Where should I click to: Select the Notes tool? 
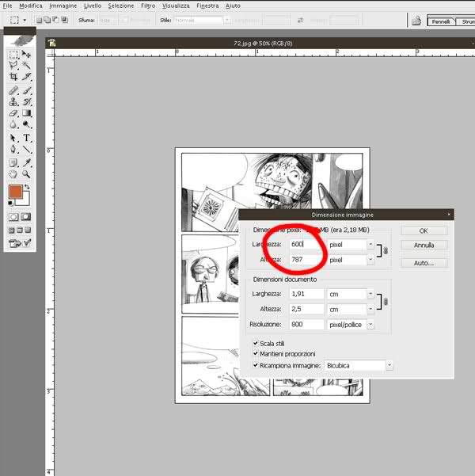point(13,163)
